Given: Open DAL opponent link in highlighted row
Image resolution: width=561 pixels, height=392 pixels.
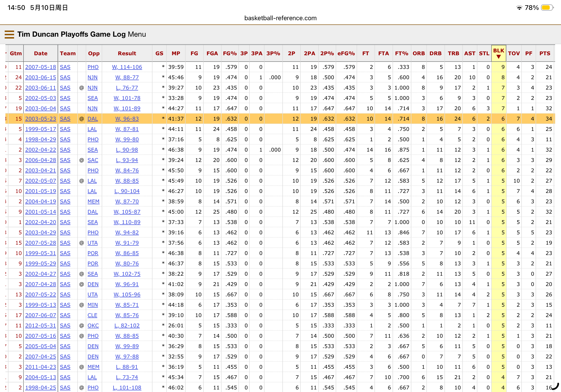Looking at the screenshot, I should (x=93, y=118).
